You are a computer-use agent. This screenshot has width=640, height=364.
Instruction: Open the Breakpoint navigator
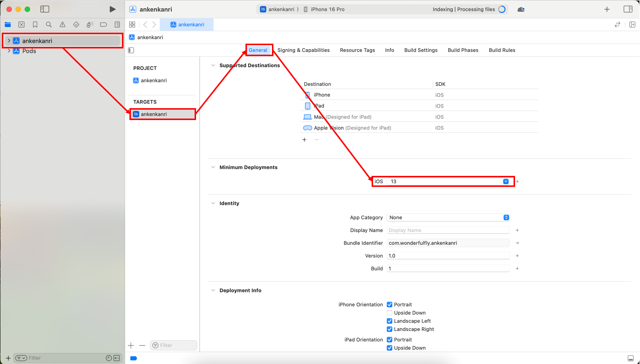(104, 25)
